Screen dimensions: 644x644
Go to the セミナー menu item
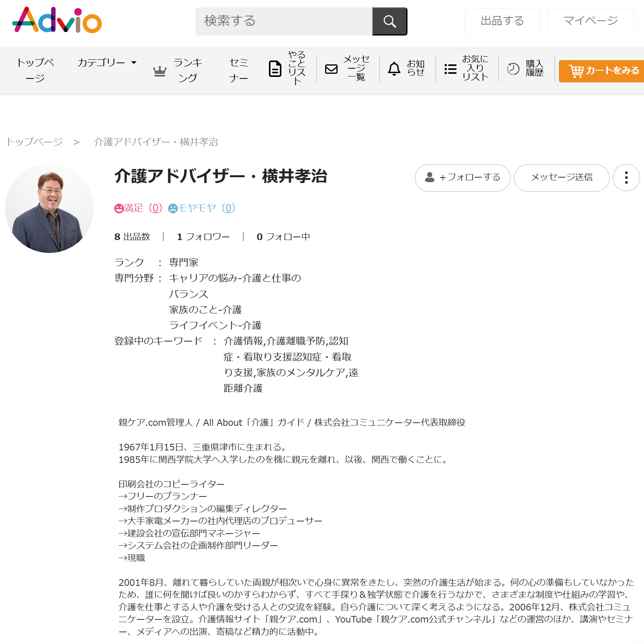[238, 70]
